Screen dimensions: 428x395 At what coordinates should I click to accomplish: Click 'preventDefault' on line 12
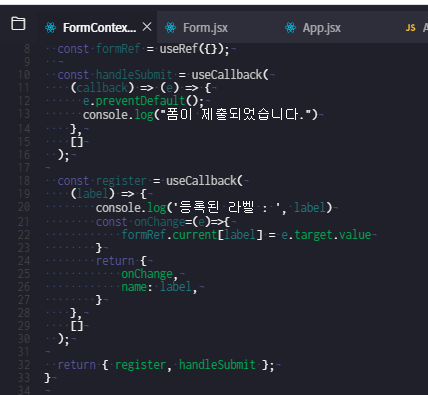140,101
